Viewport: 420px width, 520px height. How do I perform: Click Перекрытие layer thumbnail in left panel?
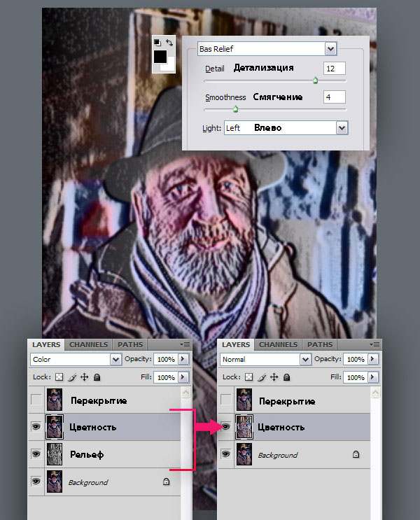point(55,400)
